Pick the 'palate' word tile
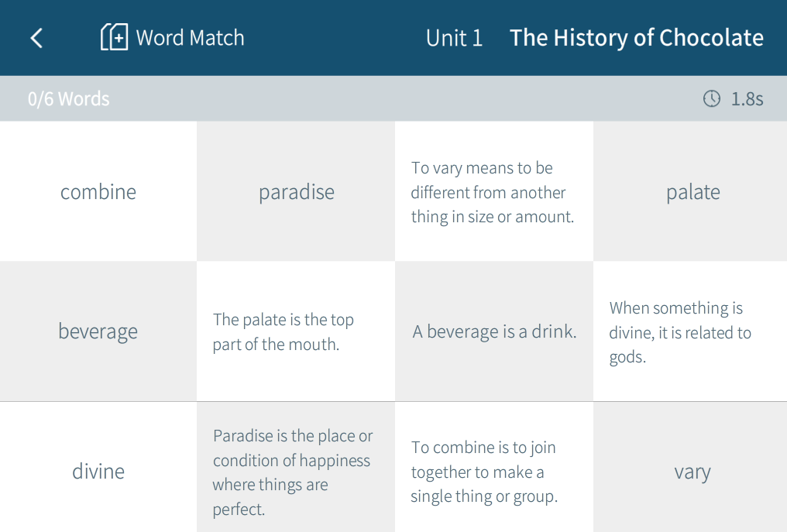787x532 pixels. [692, 192]
